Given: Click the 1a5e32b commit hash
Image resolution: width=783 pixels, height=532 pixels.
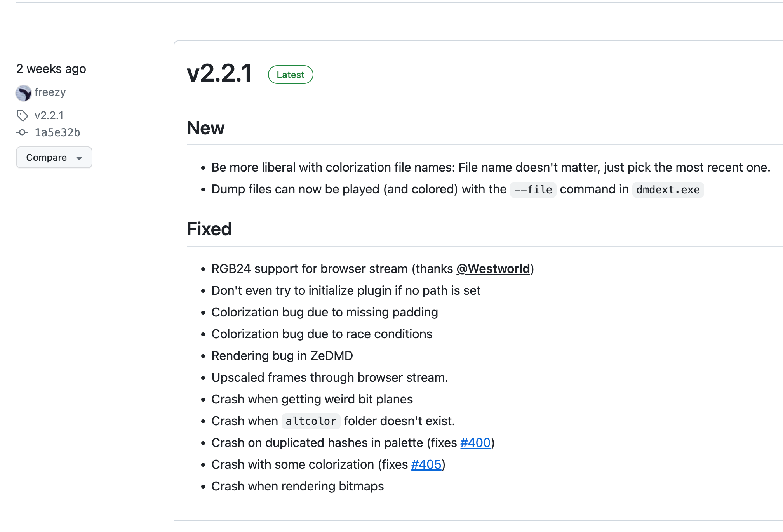Looking at the screenshot, I should tap(57, 132).
